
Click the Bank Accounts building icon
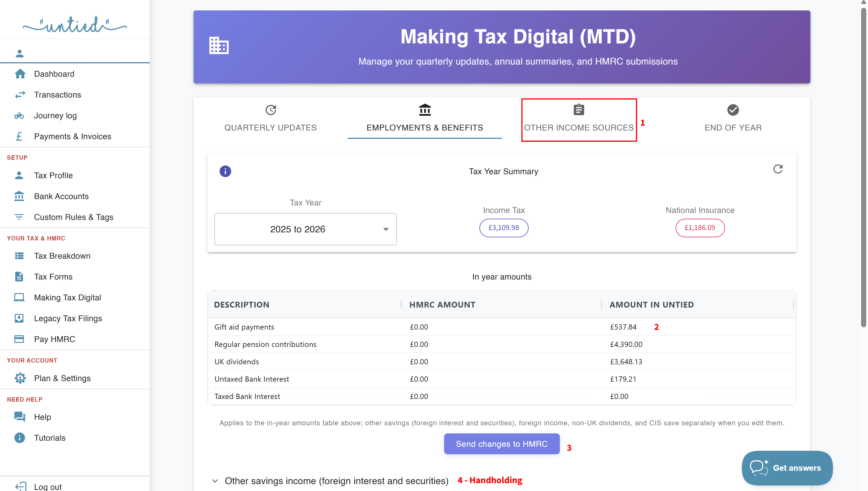tap(19, 196)
